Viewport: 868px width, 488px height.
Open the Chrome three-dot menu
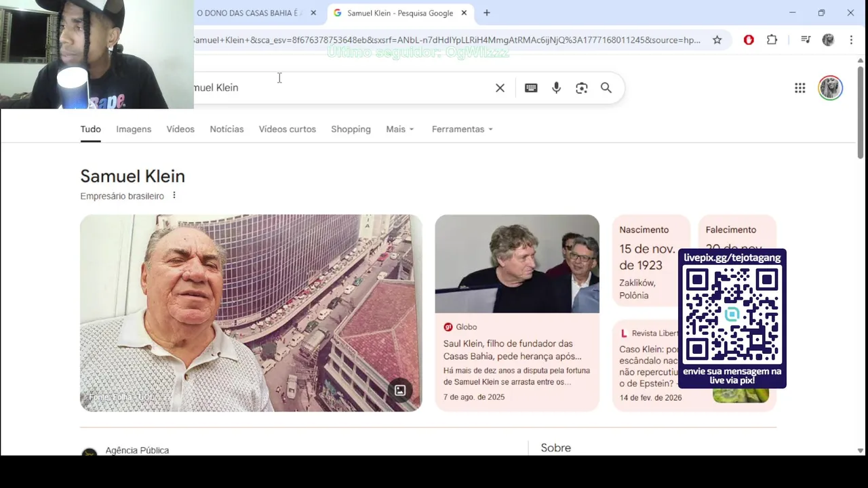click(851, 40)
